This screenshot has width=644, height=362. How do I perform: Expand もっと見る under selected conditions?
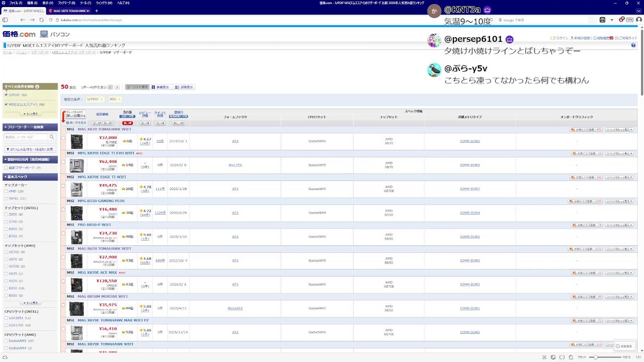tap(31, 114)
